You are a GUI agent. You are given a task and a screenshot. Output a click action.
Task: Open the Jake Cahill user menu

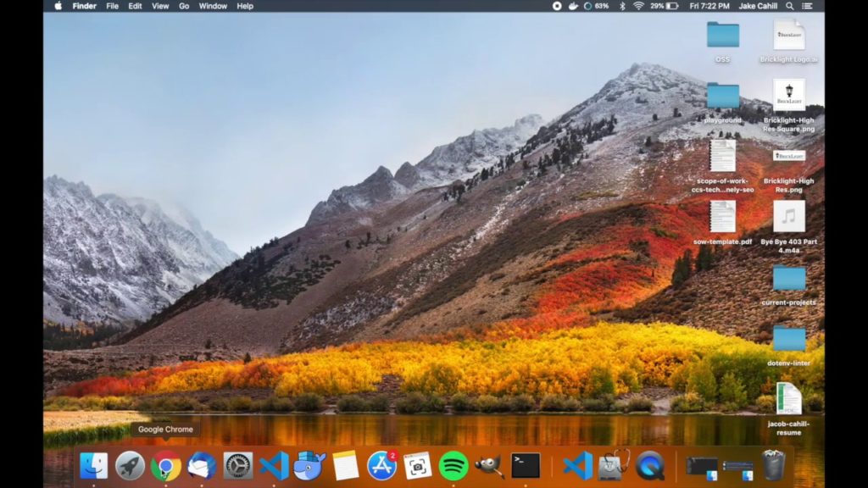758,6
